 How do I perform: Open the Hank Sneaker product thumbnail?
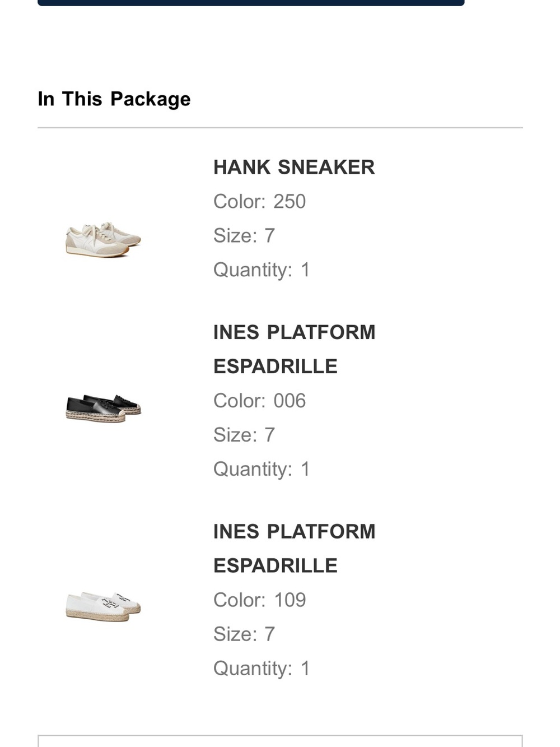103,240
